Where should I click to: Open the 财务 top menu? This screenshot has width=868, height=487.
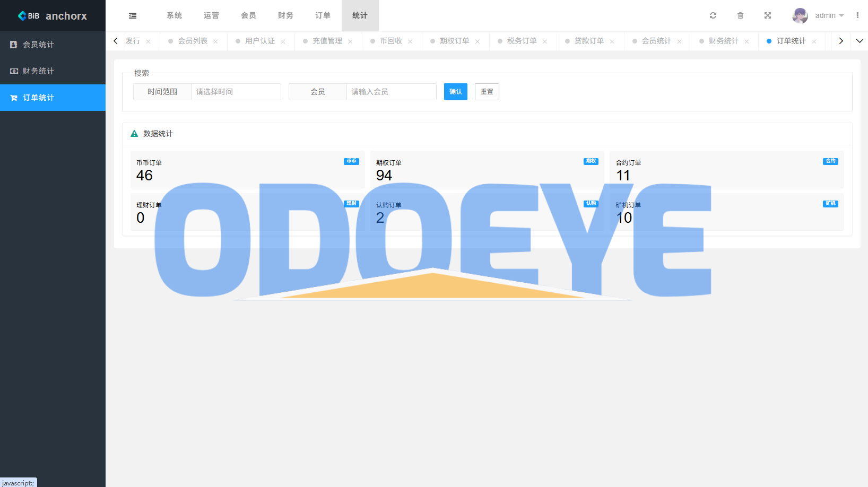(x=285, y=16)
